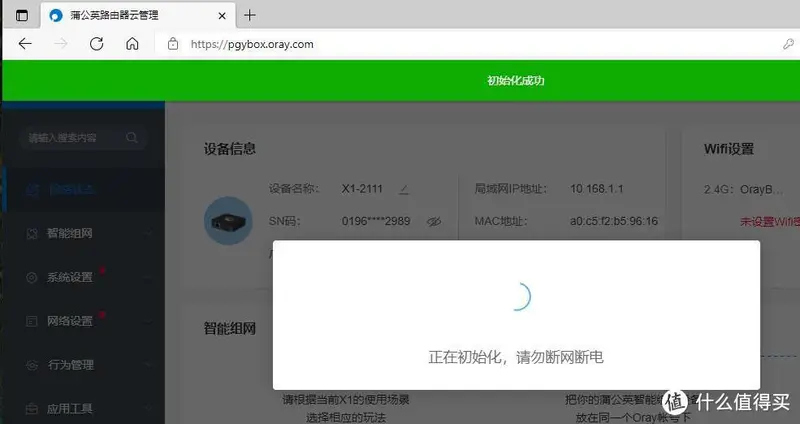The width and height of the screenshot is (800, 424).
Task: Close the 蒲公英路由器云管理 tab
Action: [x=222, y=16]
